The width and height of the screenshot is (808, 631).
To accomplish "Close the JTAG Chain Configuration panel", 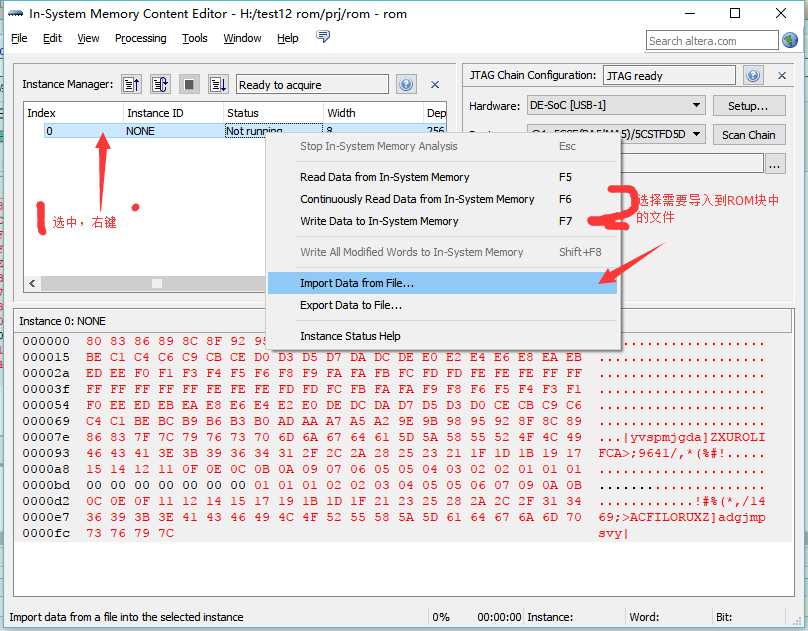I will tap(782, 76).
